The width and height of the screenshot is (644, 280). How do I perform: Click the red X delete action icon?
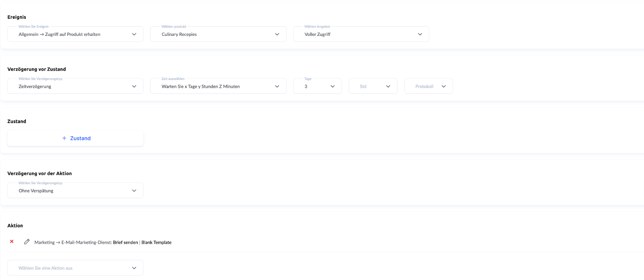(x=12, y=242)
